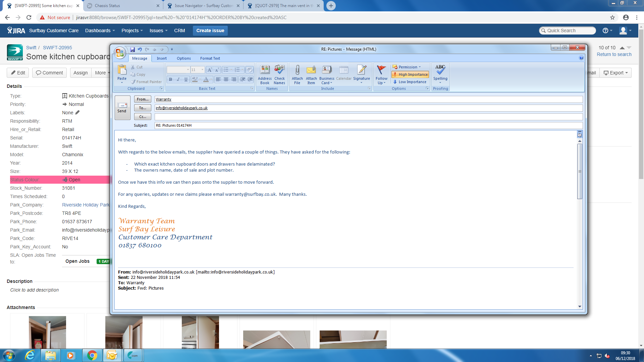This screenshot has width=644, height=362.
Task: Save message via the floppy disk icon
Action: pos(132,49)
